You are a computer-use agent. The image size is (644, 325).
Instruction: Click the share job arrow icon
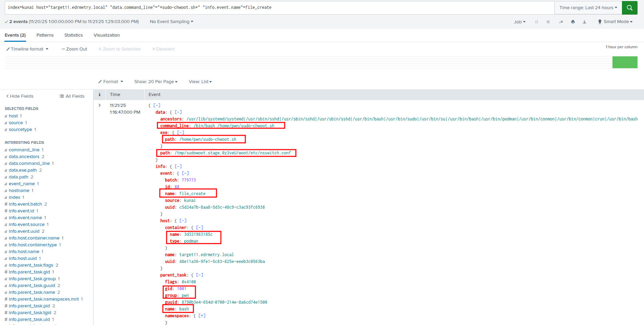[x=561, y=22]
